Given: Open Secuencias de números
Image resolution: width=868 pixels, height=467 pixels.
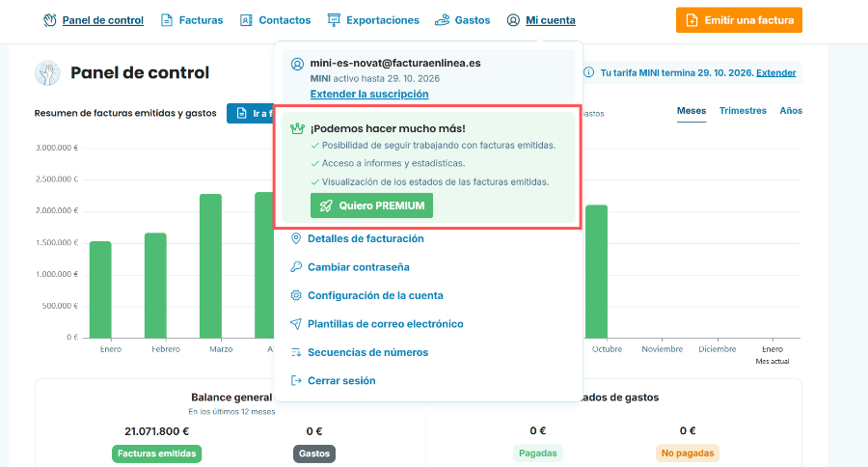Looking at the screenshot, I should (x=368, y=352).
